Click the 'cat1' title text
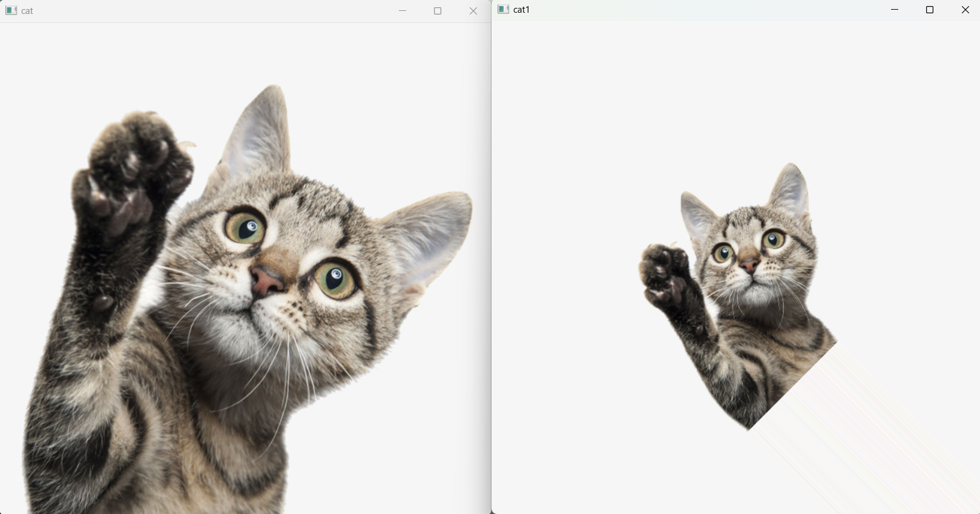The image size is (980, 514). tap(522, 10)
